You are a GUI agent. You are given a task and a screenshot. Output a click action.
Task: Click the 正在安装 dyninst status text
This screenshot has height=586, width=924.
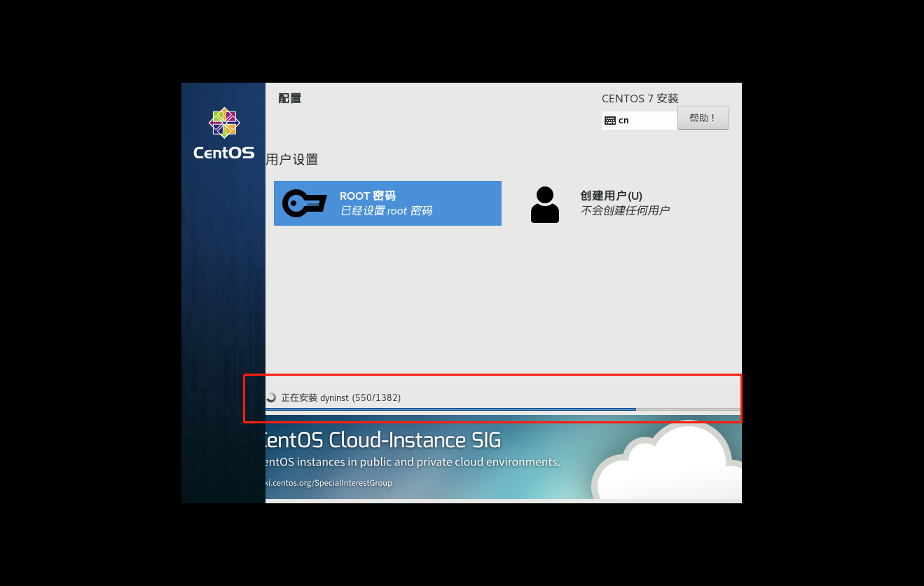340,397
